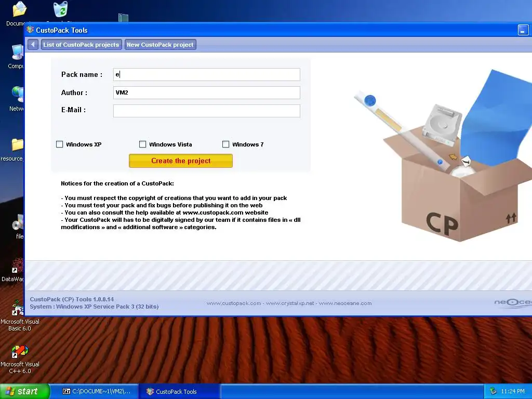Click the 11:24 PM clock
The width and height of the screenshot is (532, 399).
pyautogui.click(x=512, y=392)
